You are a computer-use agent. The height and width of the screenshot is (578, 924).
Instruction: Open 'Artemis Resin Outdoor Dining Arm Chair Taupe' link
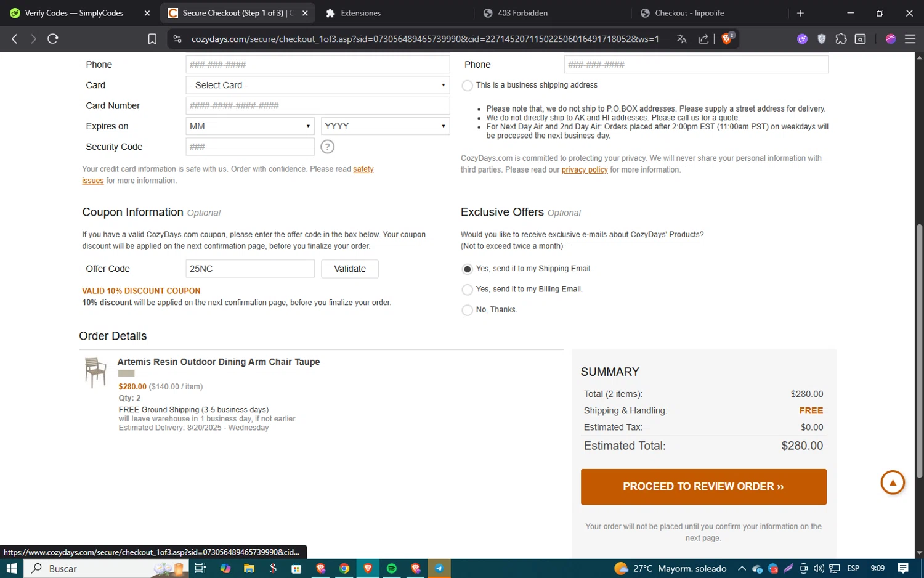219,362
